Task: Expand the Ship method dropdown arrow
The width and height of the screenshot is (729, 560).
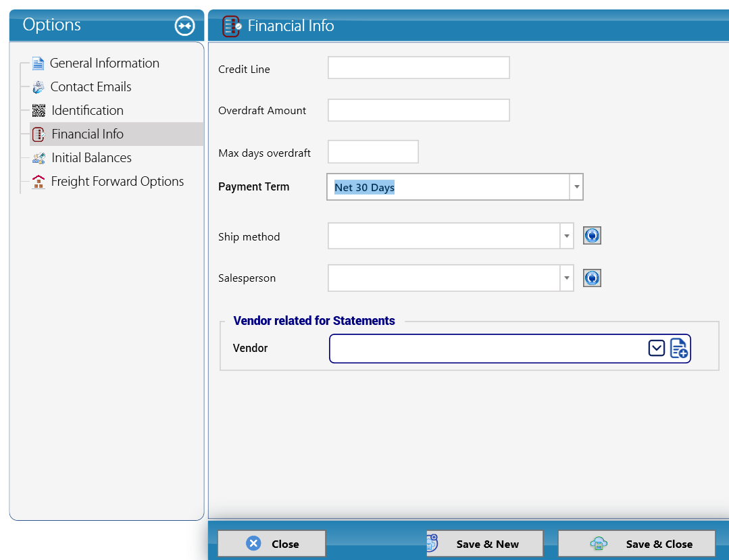Action: (x=567, y=236)
